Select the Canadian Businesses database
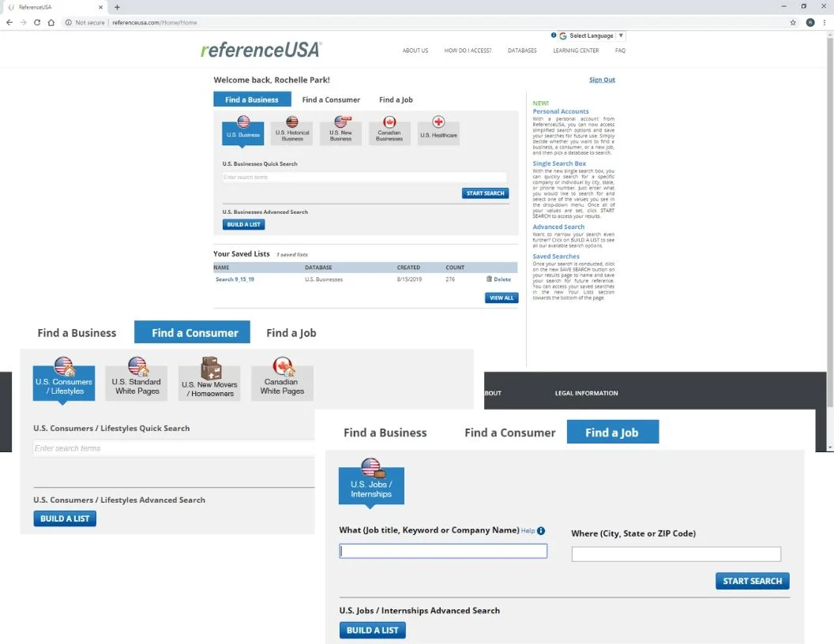The image size is (834, 644). 389,130
